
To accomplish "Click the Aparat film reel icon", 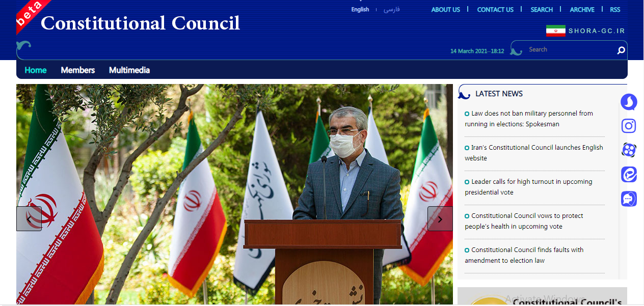I will [629, 150].
